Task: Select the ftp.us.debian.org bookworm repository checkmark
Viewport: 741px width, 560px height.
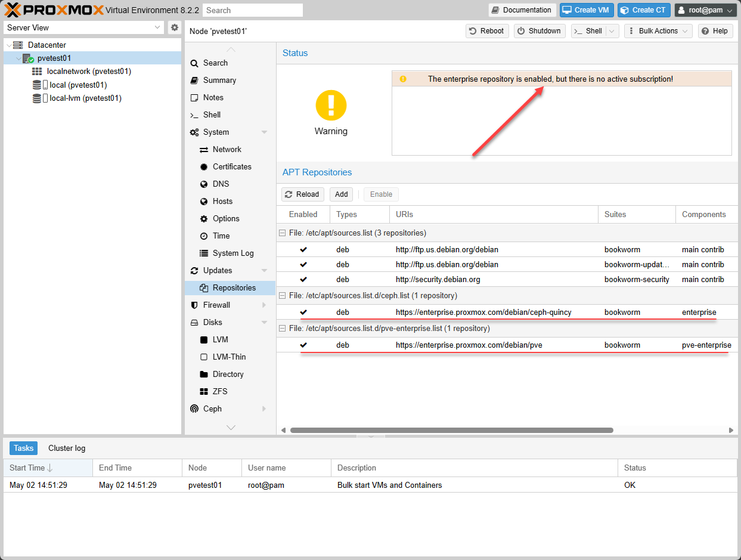Action: (303, 249)
